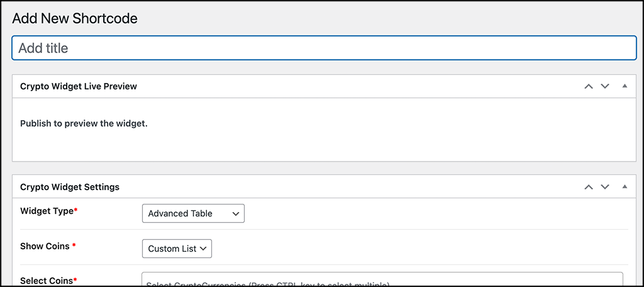Click the Select Coins label
The width and height of the screenshot is (644, 287).
pos(49,281)
